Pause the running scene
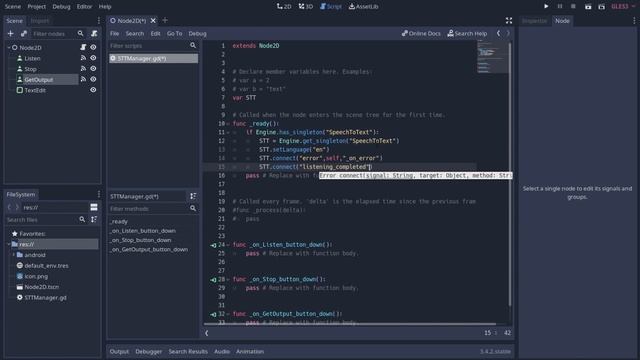640x360 pixels. pyautogui.click(x=560, y=7)
